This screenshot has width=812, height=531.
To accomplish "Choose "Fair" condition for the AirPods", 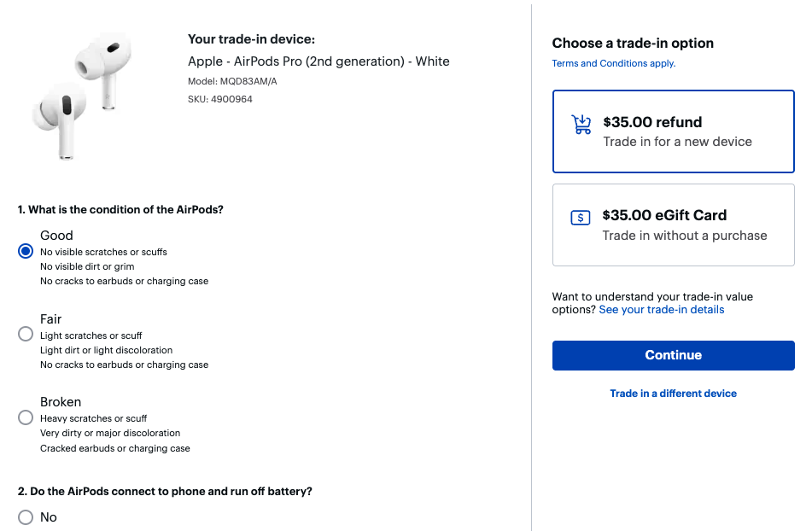I will tap(25, 334).
